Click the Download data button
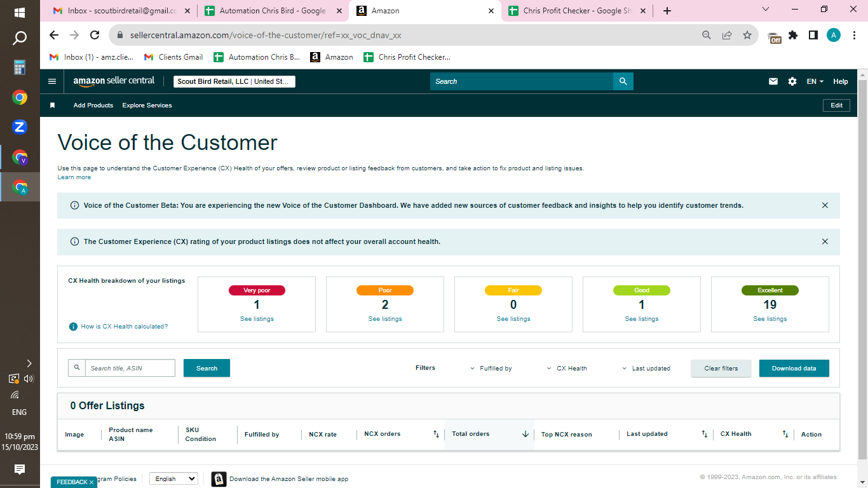 coord(794,369)
